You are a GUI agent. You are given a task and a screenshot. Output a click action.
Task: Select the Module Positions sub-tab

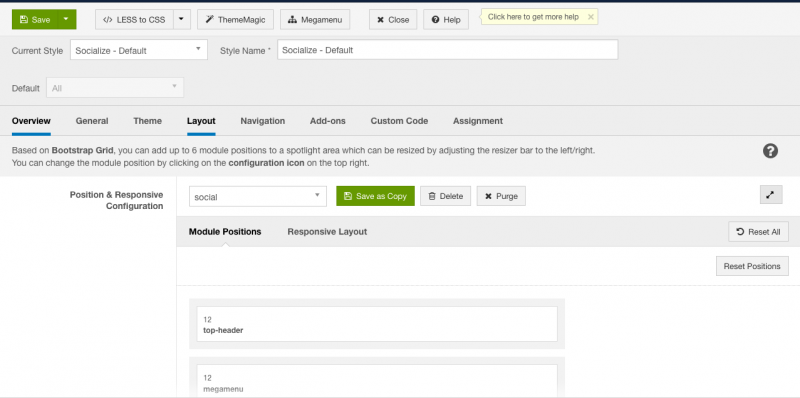pos(225,232)
